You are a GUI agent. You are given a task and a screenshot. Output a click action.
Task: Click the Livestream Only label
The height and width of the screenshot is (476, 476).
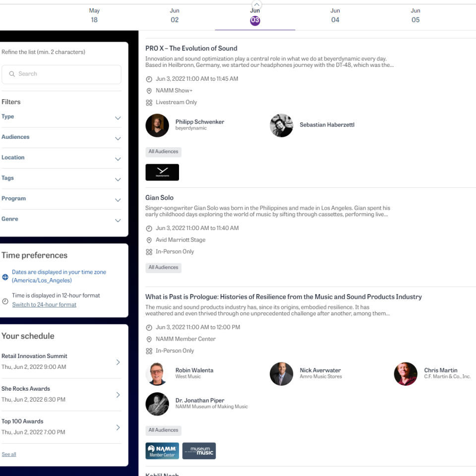(177, 102)
